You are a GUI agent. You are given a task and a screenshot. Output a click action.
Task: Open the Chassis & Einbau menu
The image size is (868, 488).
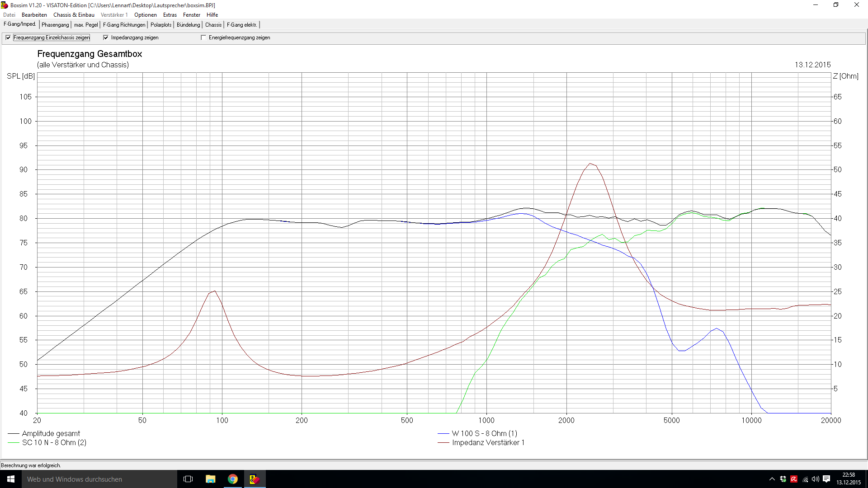click(74, 15)
